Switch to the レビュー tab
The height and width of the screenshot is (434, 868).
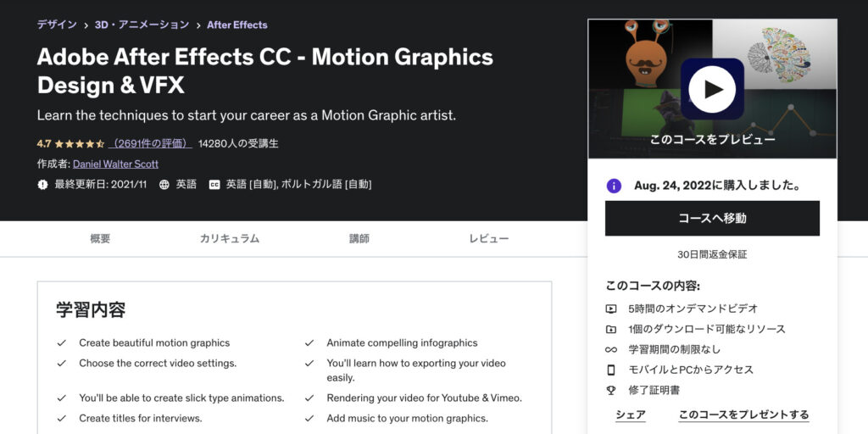489,238
